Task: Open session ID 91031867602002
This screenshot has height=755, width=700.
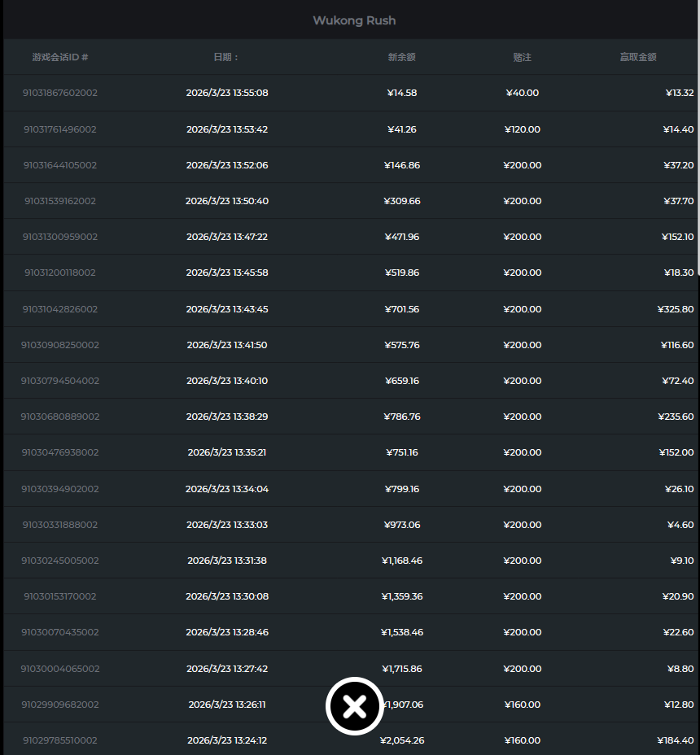Action: pos(60,93)
